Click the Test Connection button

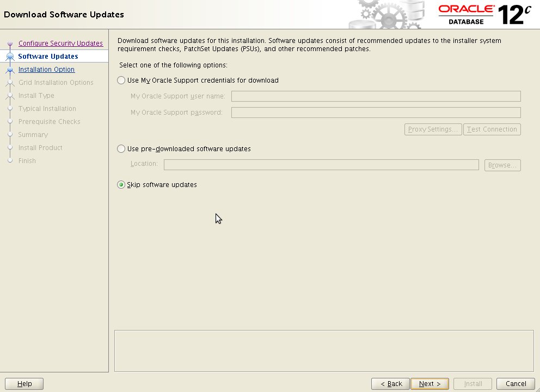(x=492, y=129)
